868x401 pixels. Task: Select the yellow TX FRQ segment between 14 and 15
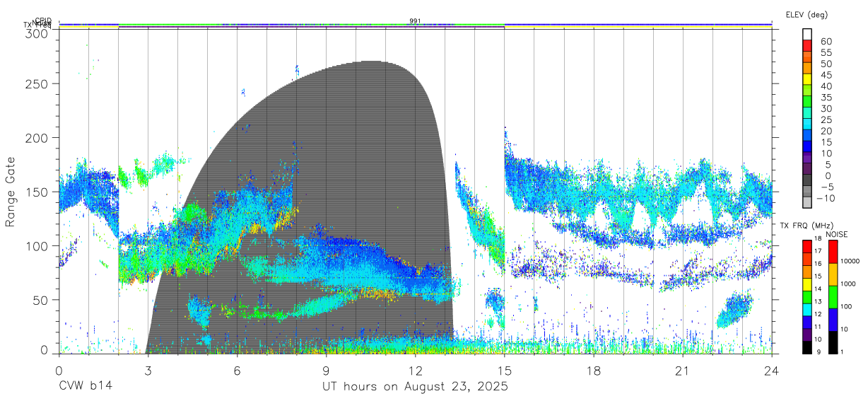pyautogui.click(x=807, y=284)
